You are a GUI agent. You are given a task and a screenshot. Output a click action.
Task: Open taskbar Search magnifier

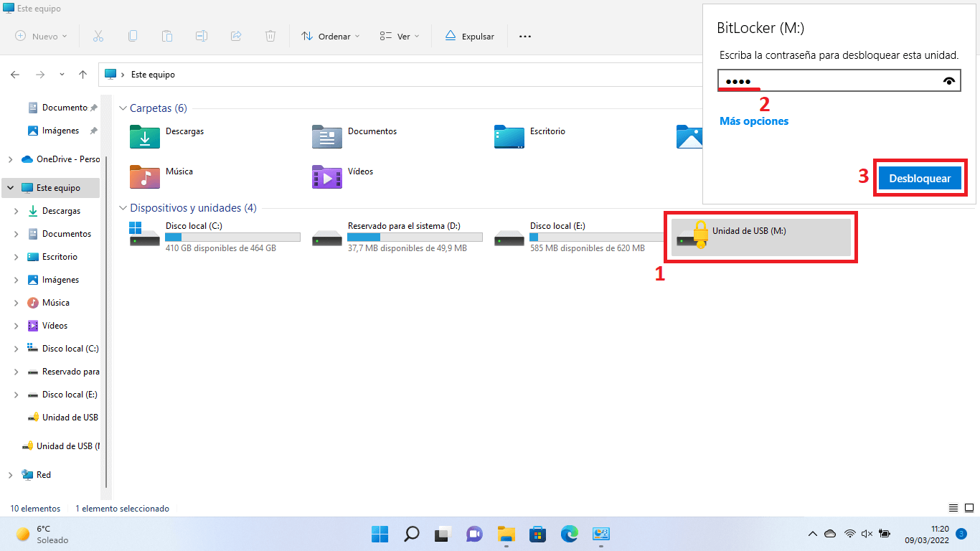point(411,534)
